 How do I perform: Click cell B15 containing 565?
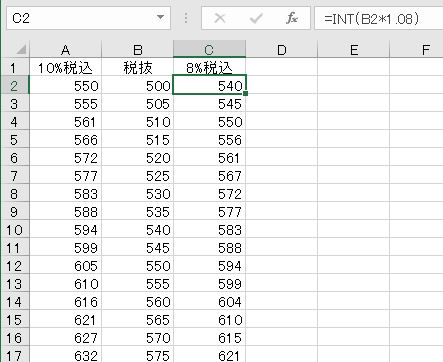tap(137, 320)
